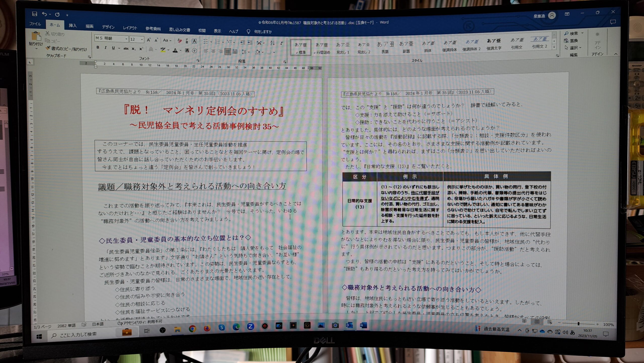Toggle Japanese IME input mode (あ)
The height and width of the screenshot is (363, 644).
573,332
